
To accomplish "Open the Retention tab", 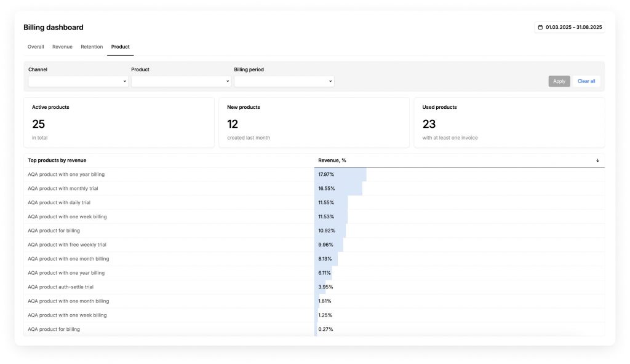I will pos(92,47).
